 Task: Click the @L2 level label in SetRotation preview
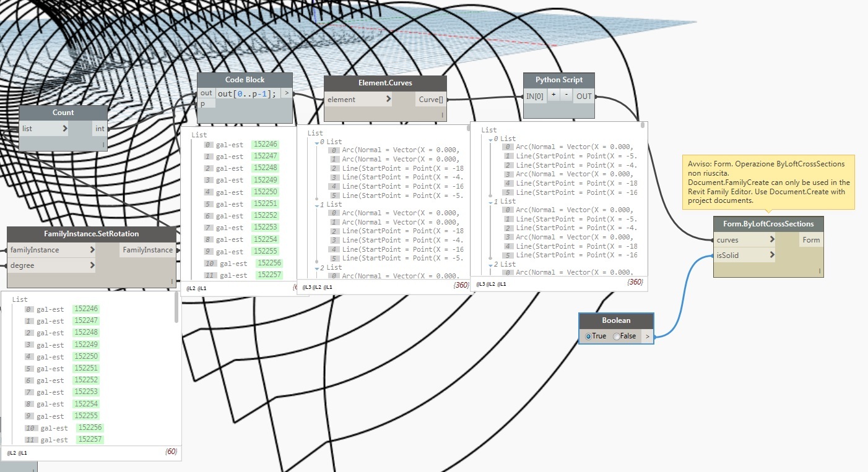11,453
